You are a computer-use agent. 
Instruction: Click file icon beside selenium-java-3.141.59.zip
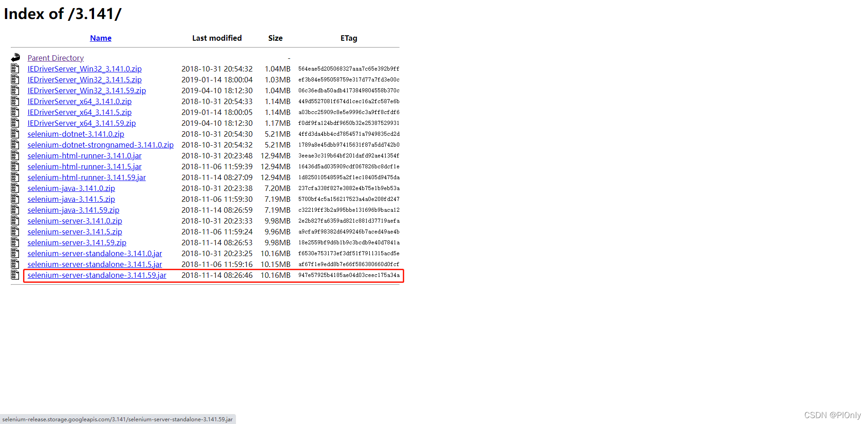pyautogui.click(x=15, y=210)
